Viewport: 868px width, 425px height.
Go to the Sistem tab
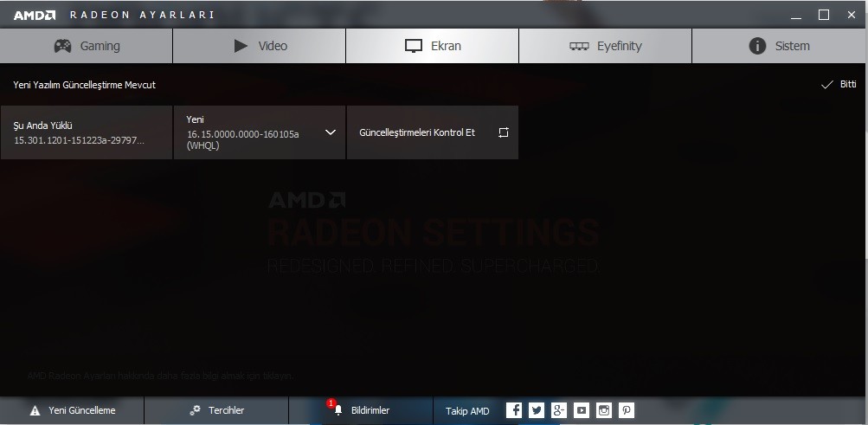coord(780,46)
